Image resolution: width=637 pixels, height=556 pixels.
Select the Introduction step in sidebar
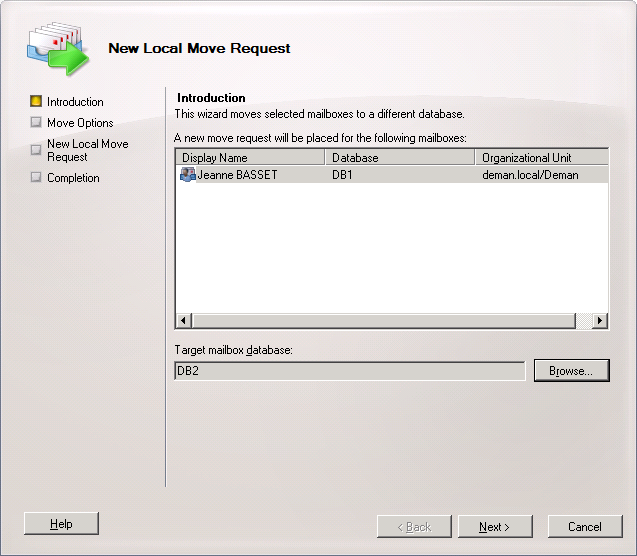point(75,102)
